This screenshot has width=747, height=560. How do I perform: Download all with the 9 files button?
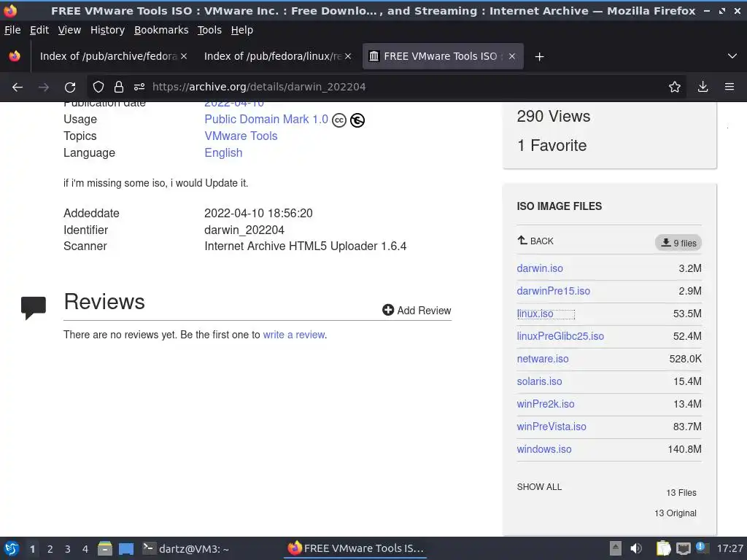[x=678, y=243]
